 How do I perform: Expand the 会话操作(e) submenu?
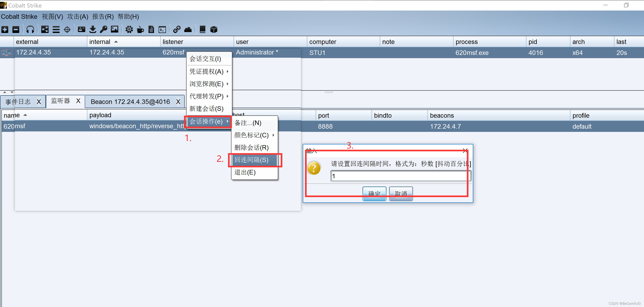click(x=209, y=121)
